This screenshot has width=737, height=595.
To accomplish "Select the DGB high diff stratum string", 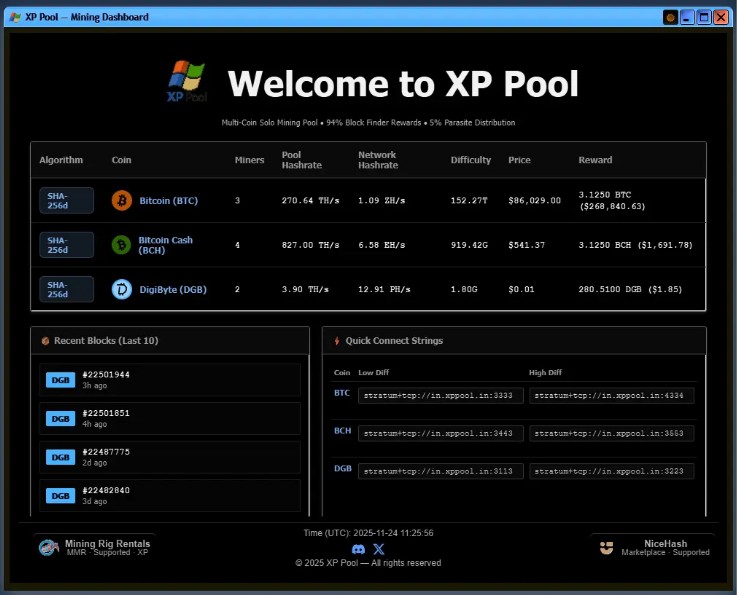I will click(612, 471).
